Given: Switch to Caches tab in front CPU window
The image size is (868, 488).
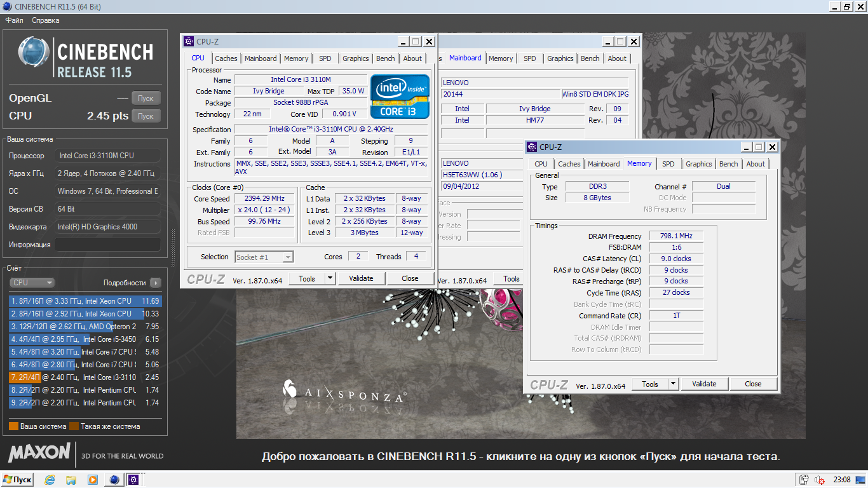Looking at the screenshot, I should pyautogui.click(x=226, y=58).
